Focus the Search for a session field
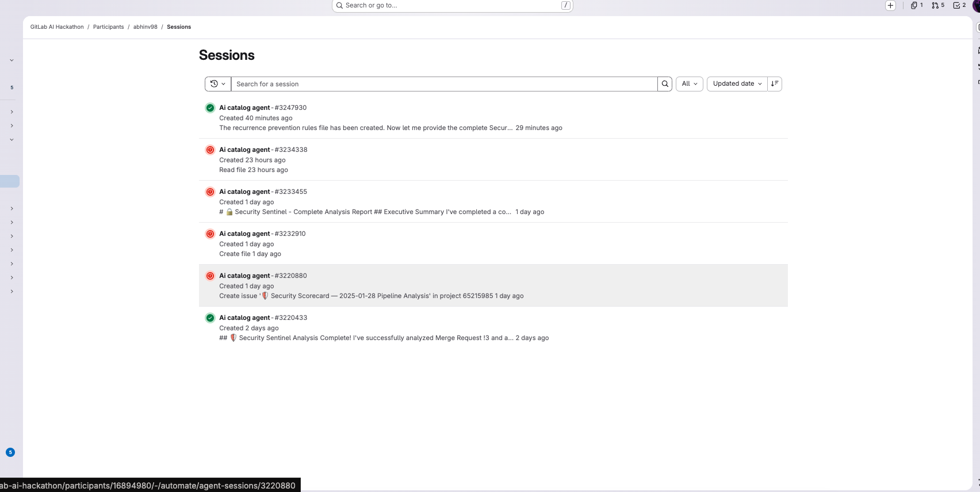Image resolution: width=980 pixels, height=492 pixels. click(x=444, y=84)
